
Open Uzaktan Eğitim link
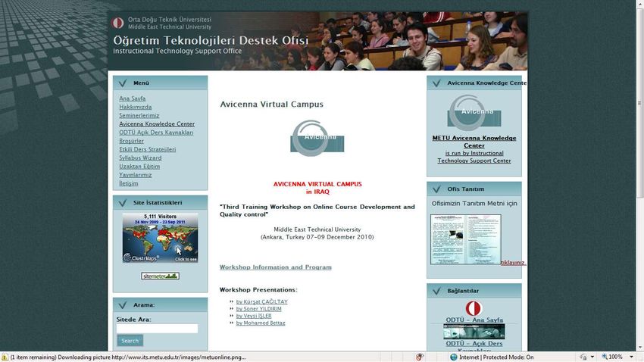pyautogui.click(x=139, y=166)
